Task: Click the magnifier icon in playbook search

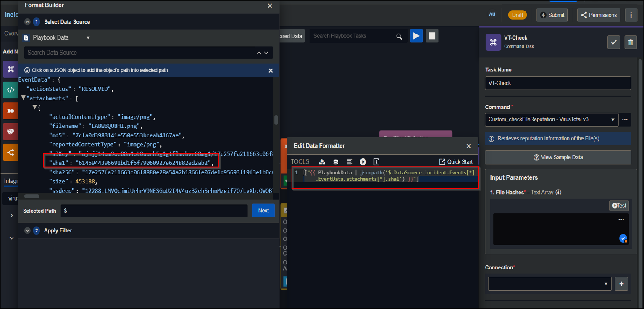Action: [399, 37]
